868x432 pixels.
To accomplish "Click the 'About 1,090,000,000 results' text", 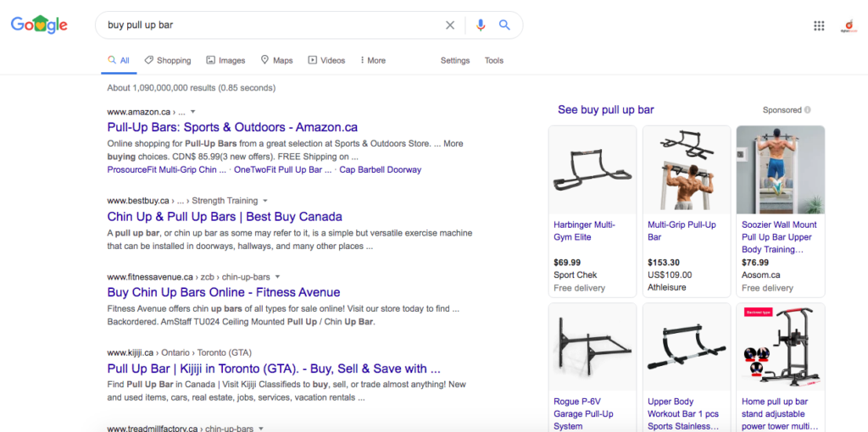I will click(191, 88).
